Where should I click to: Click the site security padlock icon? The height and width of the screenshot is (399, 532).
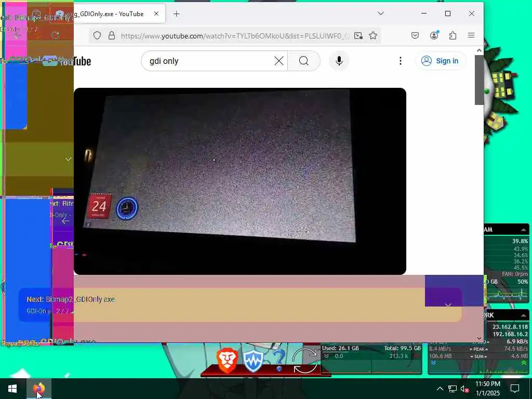112,36
